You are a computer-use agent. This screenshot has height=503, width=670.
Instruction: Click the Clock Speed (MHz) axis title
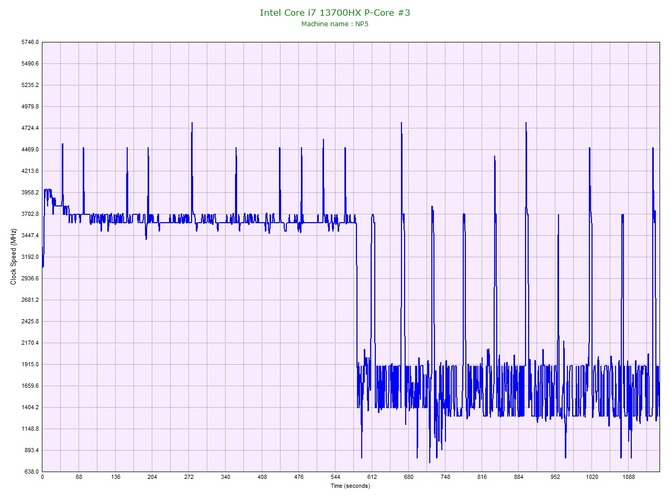pyautogui.click(x=13, y=257)
